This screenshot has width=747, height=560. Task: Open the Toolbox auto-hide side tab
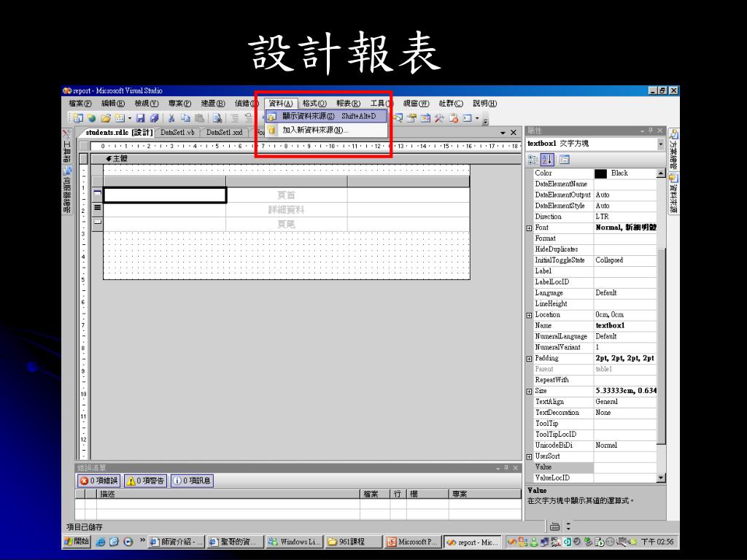pyautogui.click(x=66, y=146)
